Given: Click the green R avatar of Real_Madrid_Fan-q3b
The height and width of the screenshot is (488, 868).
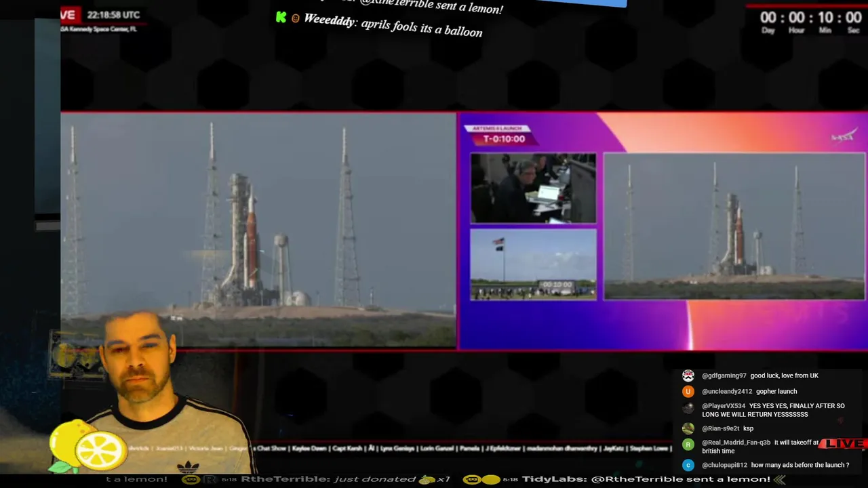Looking at the screenshot, I should [688, 445].
